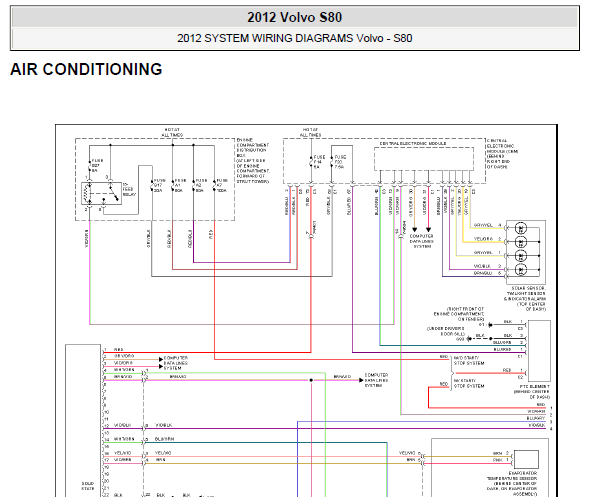Click the "AIR CONDITIONING" heading
The height and width of the screenshot is (497, 603).
coord(86,70)
